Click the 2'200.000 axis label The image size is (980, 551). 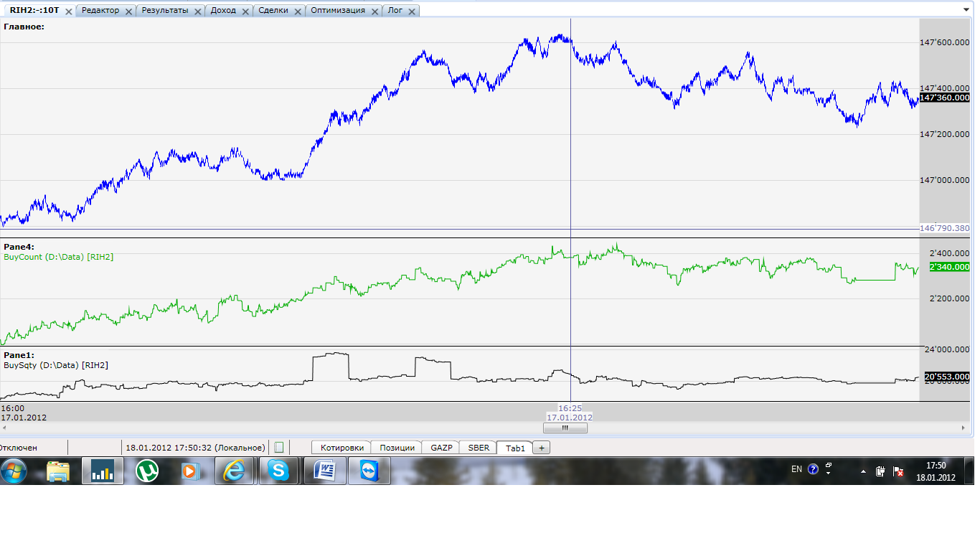click(x=949, y=298)
